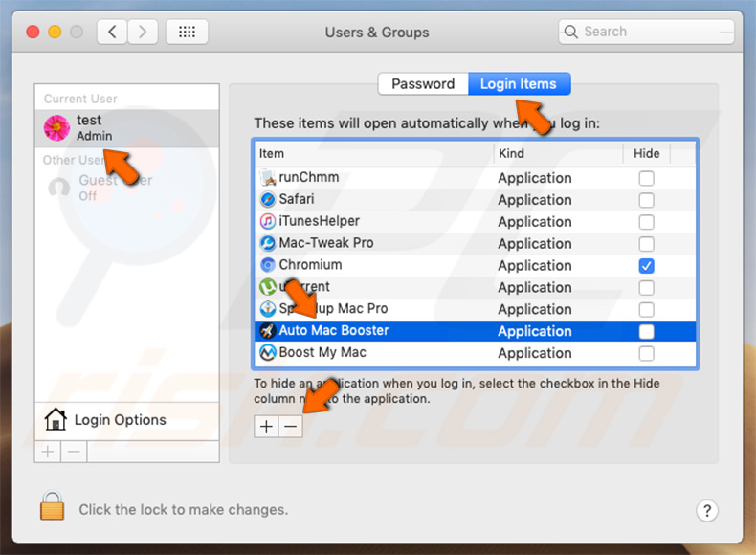Click the Hide column header
This screenshot has width=756, height=555.
pyautogui.click(x=647, y=154)
